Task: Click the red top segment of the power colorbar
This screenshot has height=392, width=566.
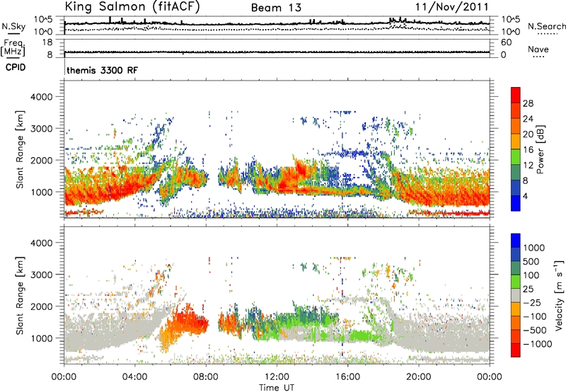Action: [x=516, y=95]
